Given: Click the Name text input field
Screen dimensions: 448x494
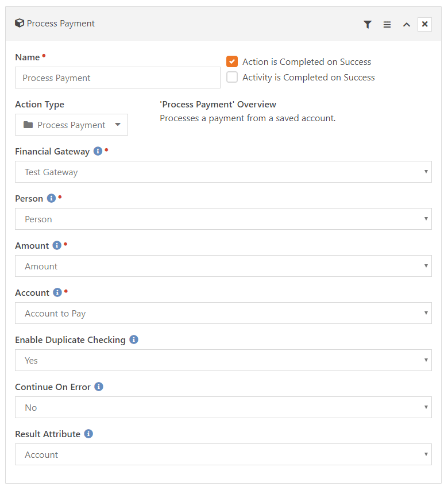Looking at the screenshot, I should click(118, 78).
